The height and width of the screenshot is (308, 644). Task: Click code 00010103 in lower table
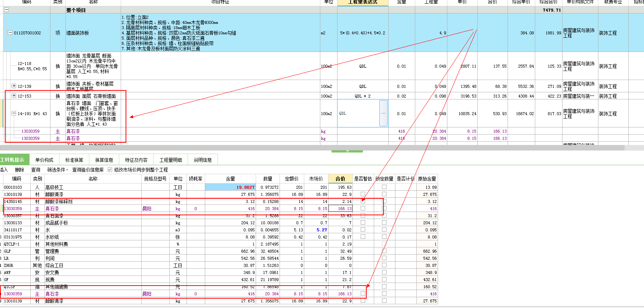tap(13, 187)
